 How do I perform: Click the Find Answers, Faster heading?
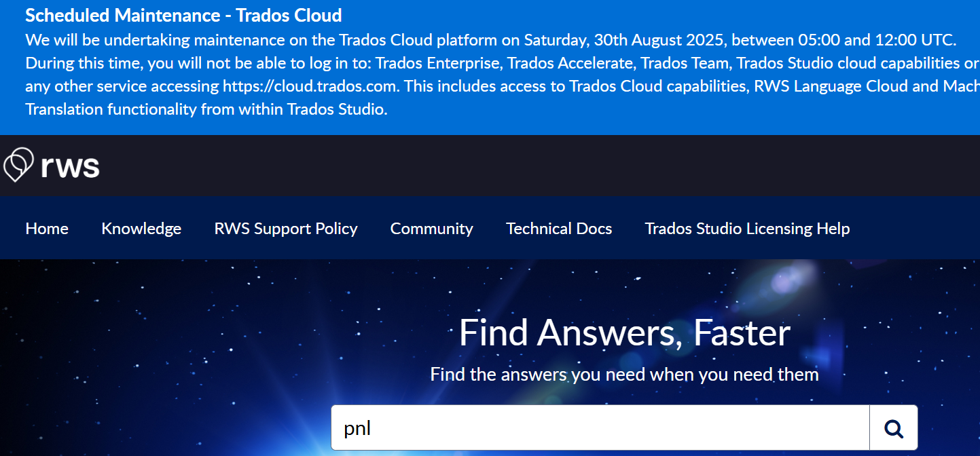pyautogui.click(x=624, y=332)
